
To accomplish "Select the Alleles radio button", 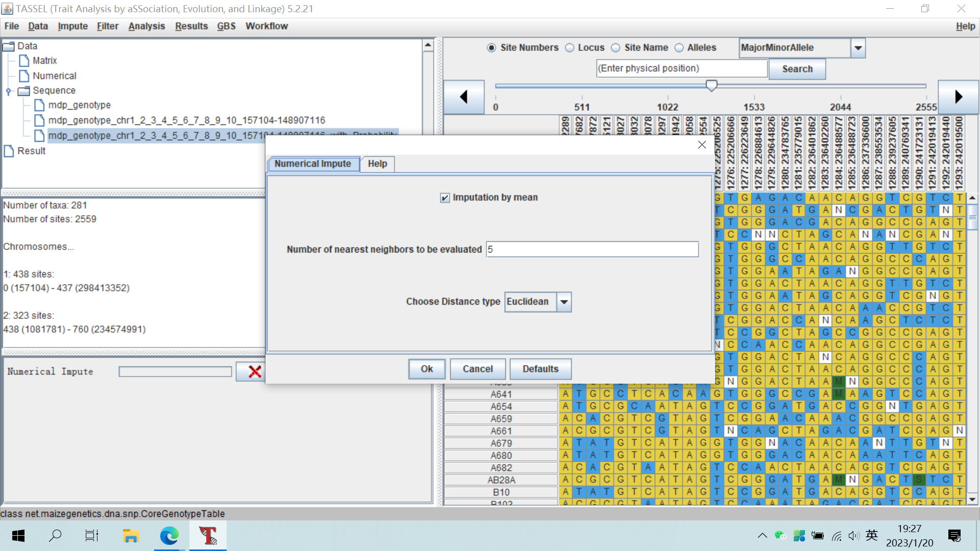I will (x=679, y=48).
